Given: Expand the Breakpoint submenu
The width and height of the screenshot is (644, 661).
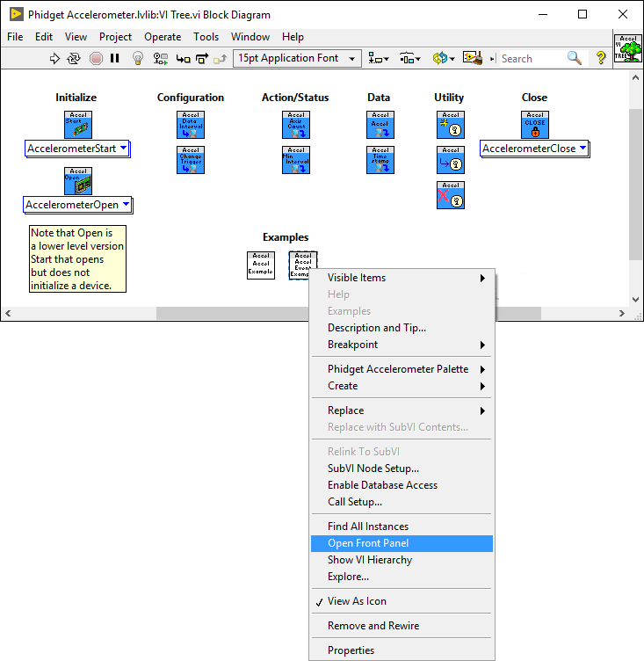Looking at the screenshot, I should (402, 345).
